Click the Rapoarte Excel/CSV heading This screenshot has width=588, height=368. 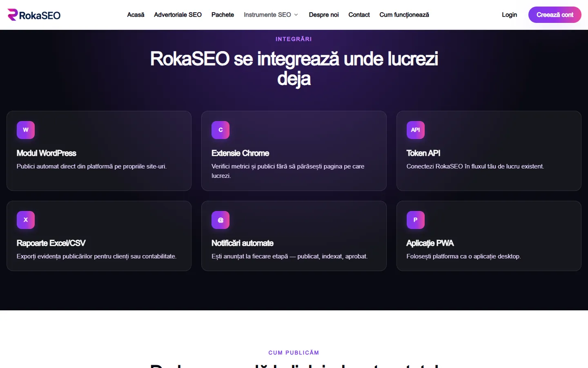coord(51,243)
